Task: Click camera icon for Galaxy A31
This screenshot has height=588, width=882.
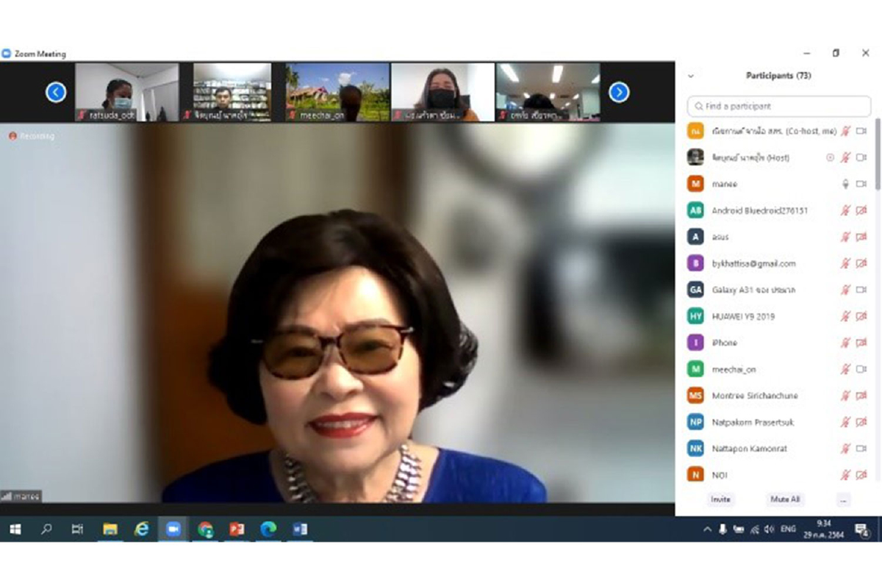Action: point(861,290)
